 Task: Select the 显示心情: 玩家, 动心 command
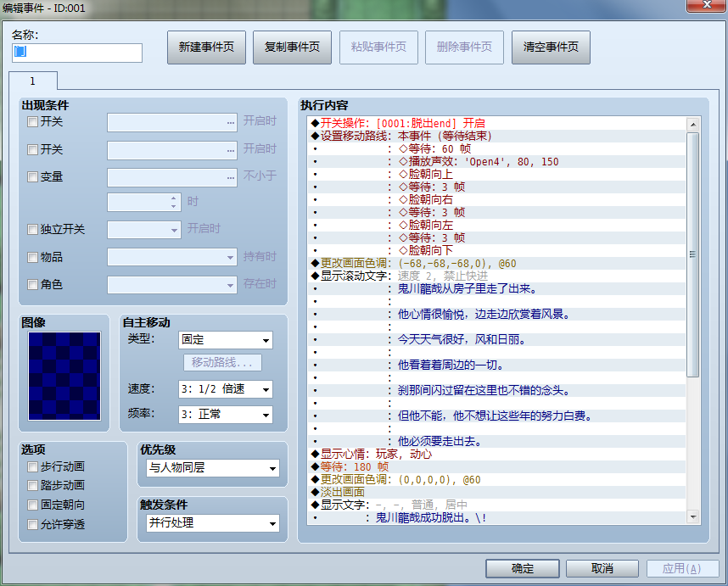coord(496,454)
